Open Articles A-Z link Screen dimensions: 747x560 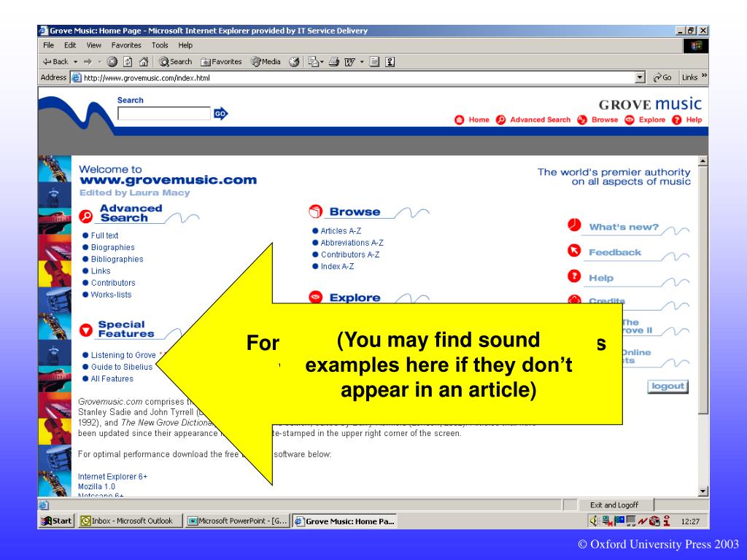point(341,231)
